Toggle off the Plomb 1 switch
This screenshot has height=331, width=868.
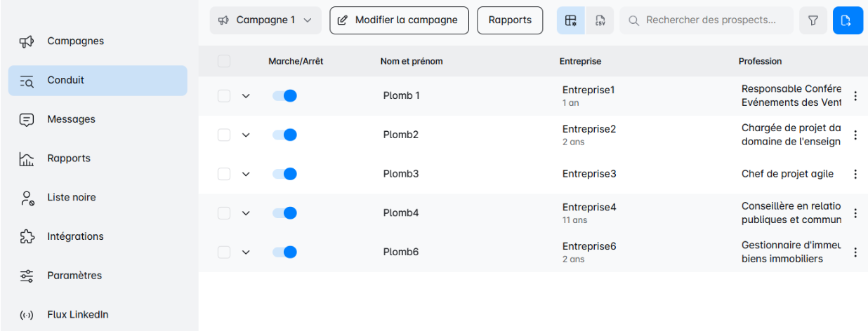click(x=285, y=96)
